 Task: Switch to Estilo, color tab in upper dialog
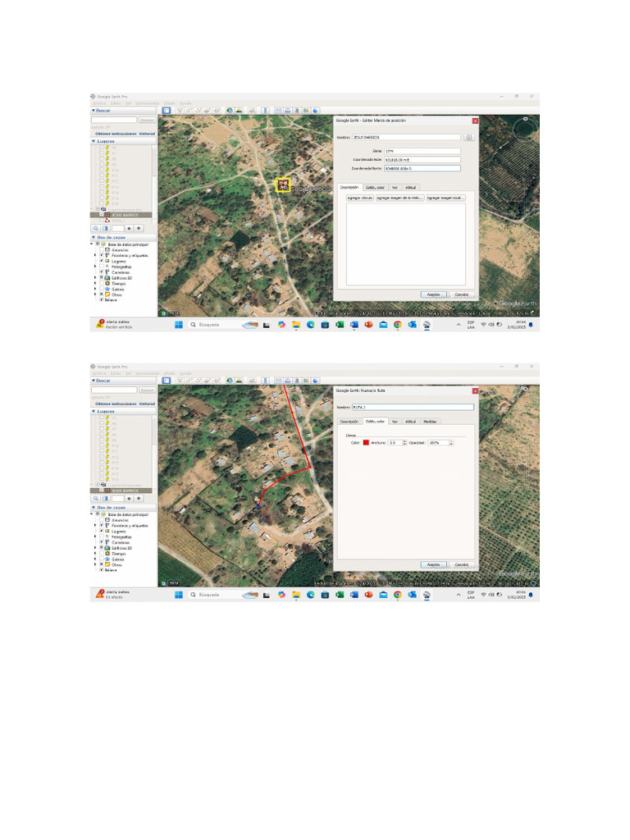pyautogui.click(x=376, y=188)
